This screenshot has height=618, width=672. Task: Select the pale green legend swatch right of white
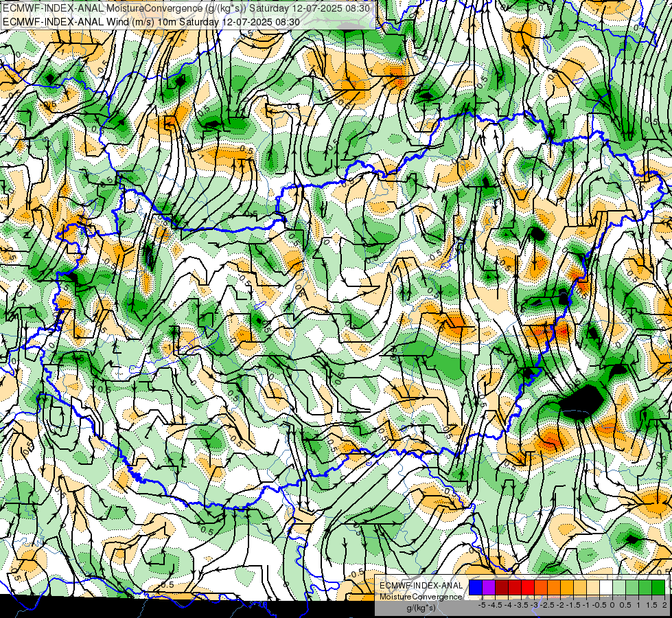tap(619, 587)
